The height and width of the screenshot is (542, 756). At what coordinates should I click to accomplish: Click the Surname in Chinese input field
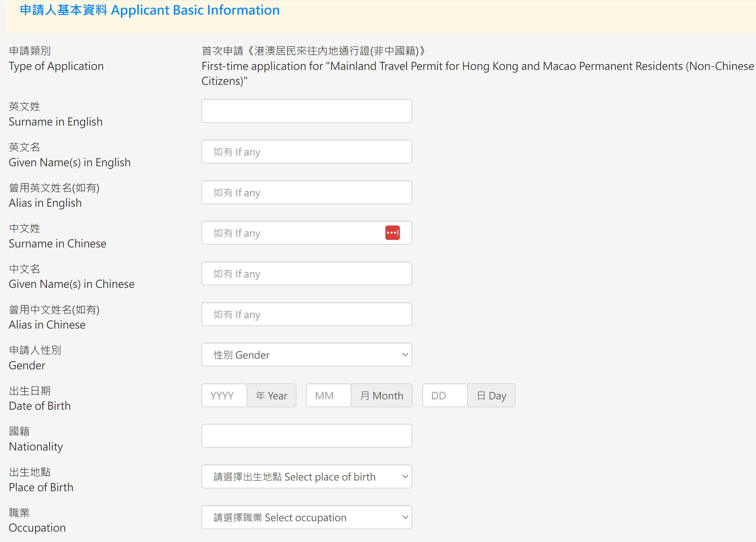[x=307, y=233]
